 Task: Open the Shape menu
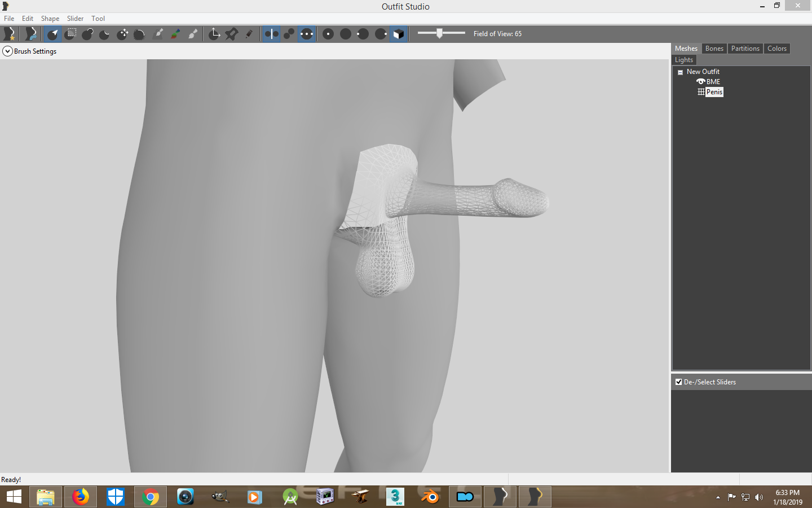(50, 19)
